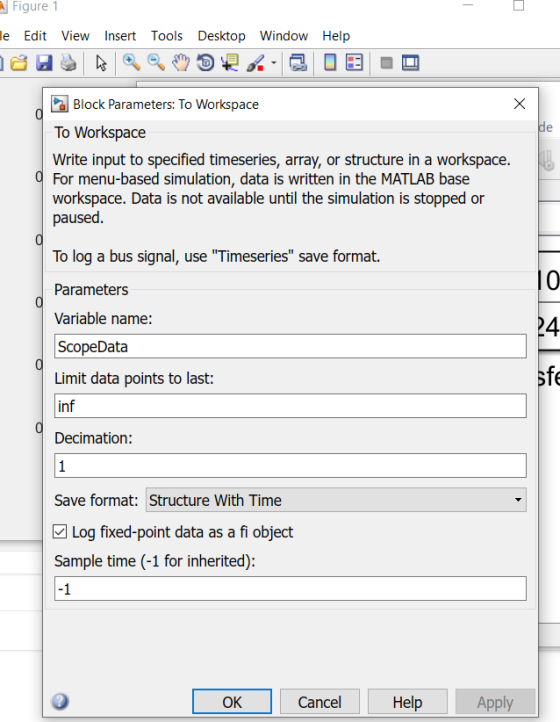The width and height of the screenshot is (560, 722).
Task: Click the Link Plot icon
Action: click(x=298, y=63)
